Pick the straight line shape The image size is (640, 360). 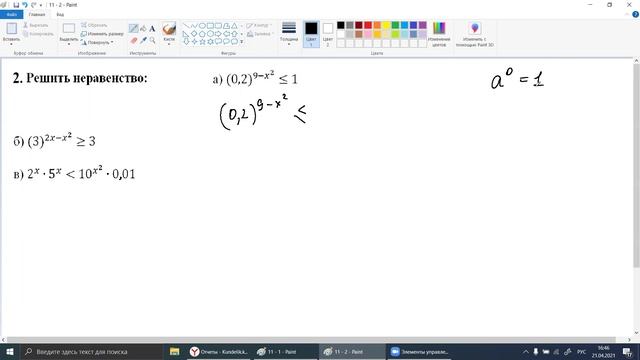pos(186,26)
